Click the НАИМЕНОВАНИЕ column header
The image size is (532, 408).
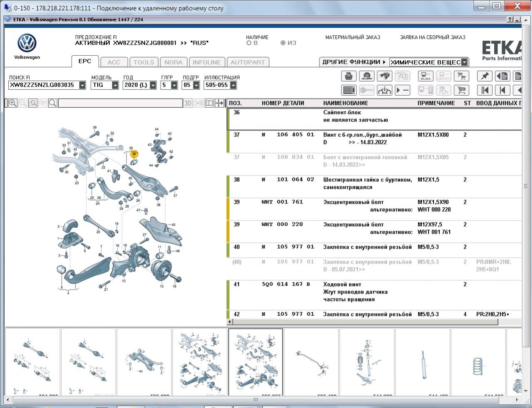[x=346, y=103]
